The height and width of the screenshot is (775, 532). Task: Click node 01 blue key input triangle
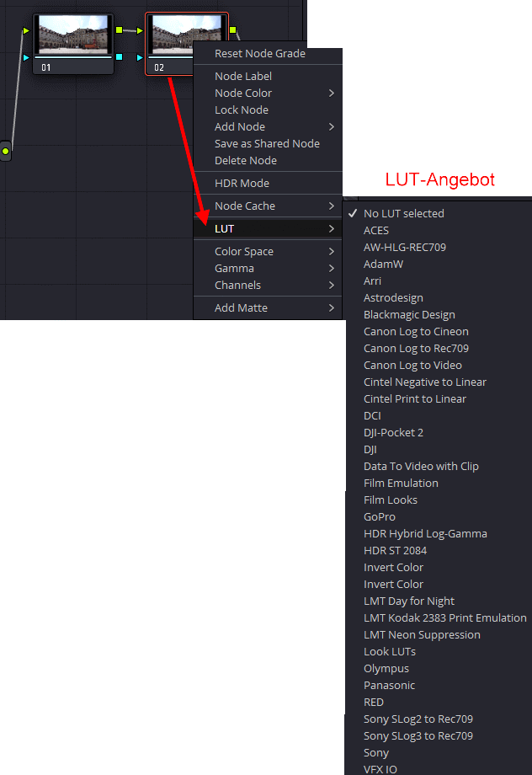tap(26, 58)
